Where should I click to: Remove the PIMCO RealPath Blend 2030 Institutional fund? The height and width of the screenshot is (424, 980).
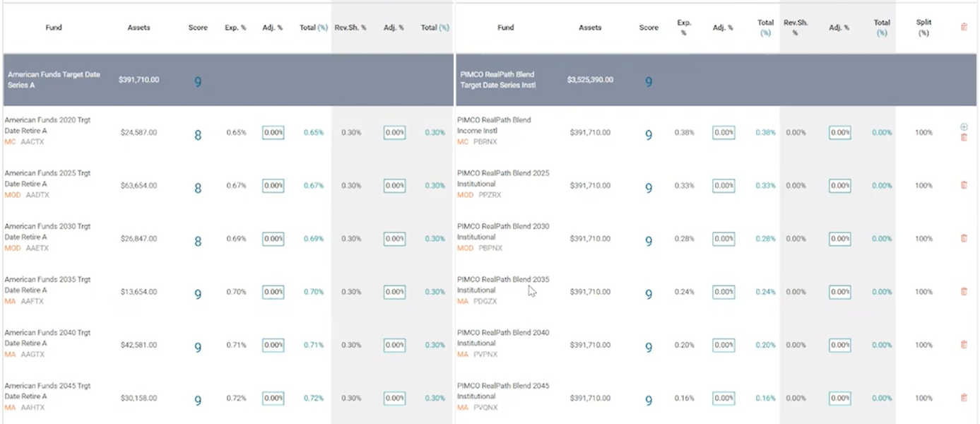point(964,239)
